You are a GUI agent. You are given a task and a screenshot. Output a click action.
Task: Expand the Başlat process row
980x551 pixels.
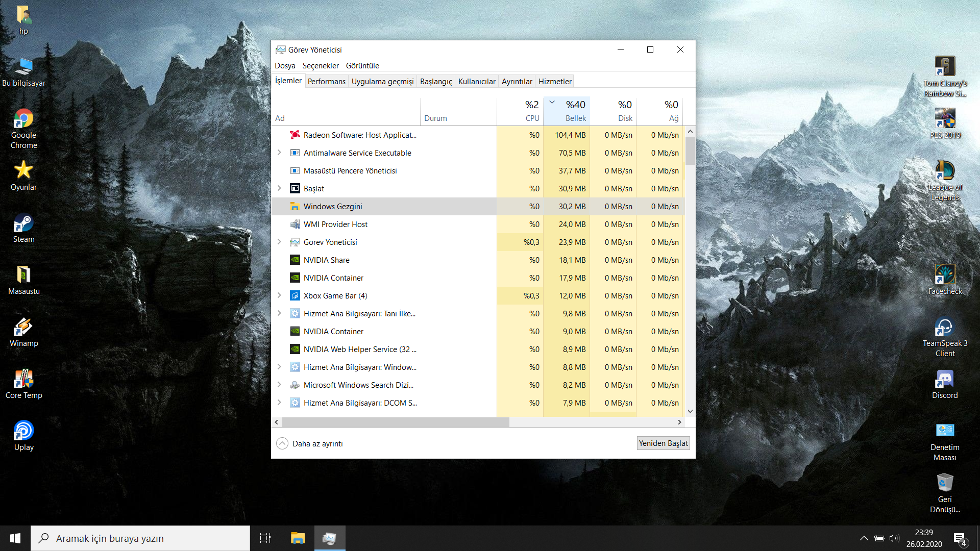279,188
